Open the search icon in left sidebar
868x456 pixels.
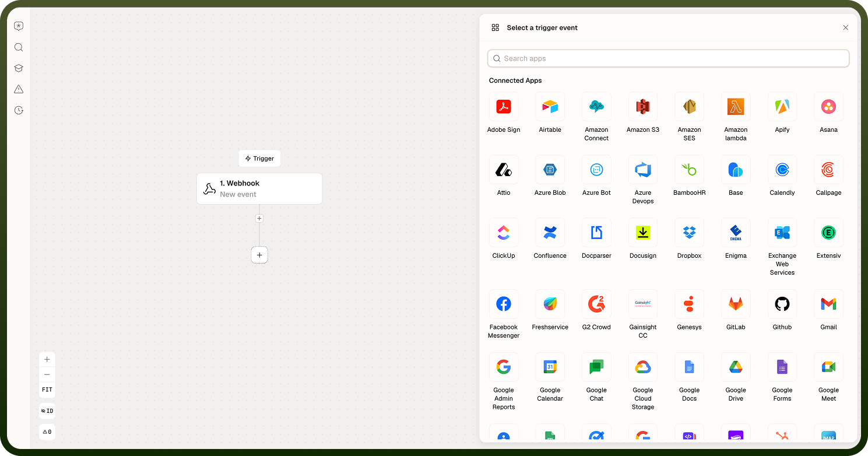click(x=19, y=47)
